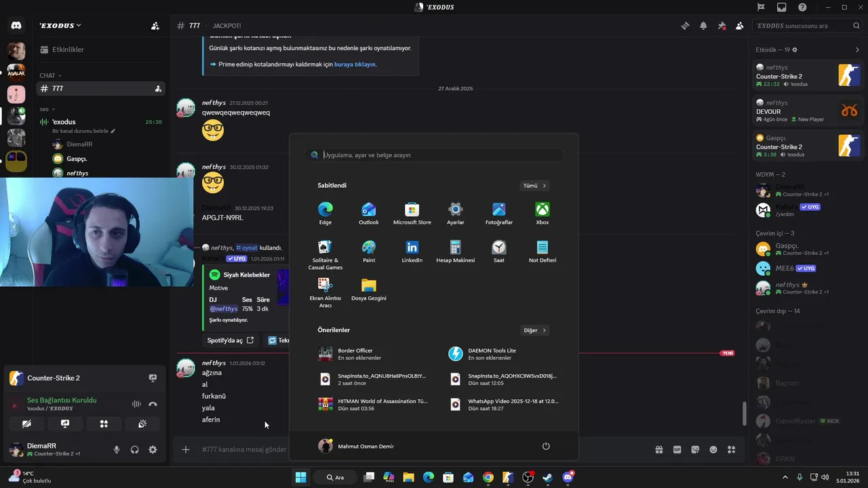Toggle member list icon in header
Screen dimensions: 868x488
739,26
